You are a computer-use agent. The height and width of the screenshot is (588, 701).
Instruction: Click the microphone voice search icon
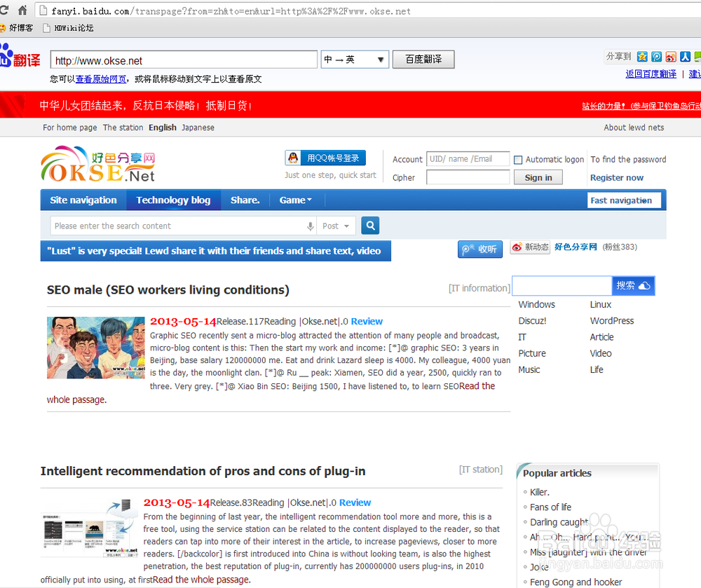click(311, 226)
